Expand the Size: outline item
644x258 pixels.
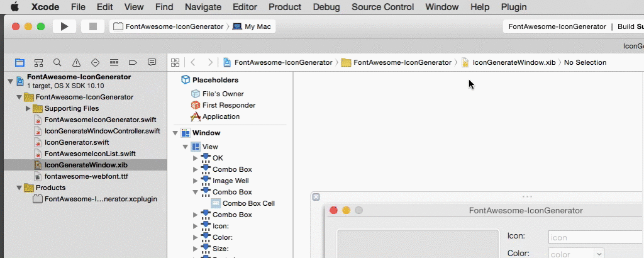click(x=195, y=249)
